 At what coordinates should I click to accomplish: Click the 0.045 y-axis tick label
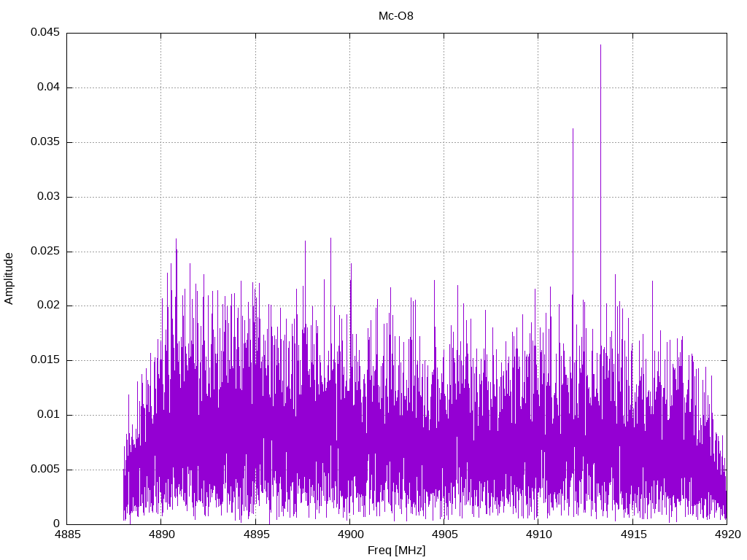pos(44,33)
